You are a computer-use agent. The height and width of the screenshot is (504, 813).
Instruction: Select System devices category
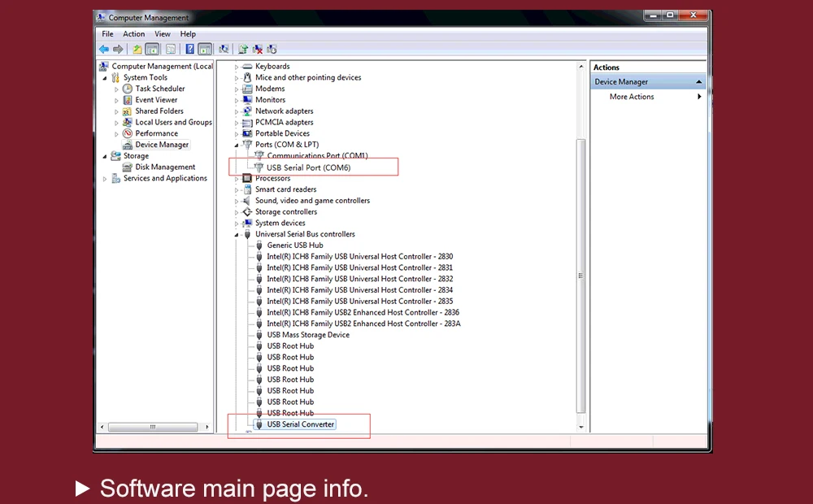point(280,223)
